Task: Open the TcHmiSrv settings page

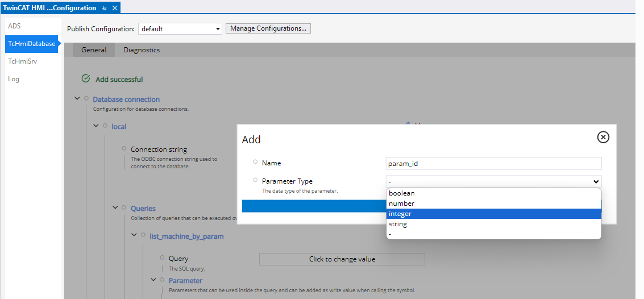Action: [x=23, y=61]
